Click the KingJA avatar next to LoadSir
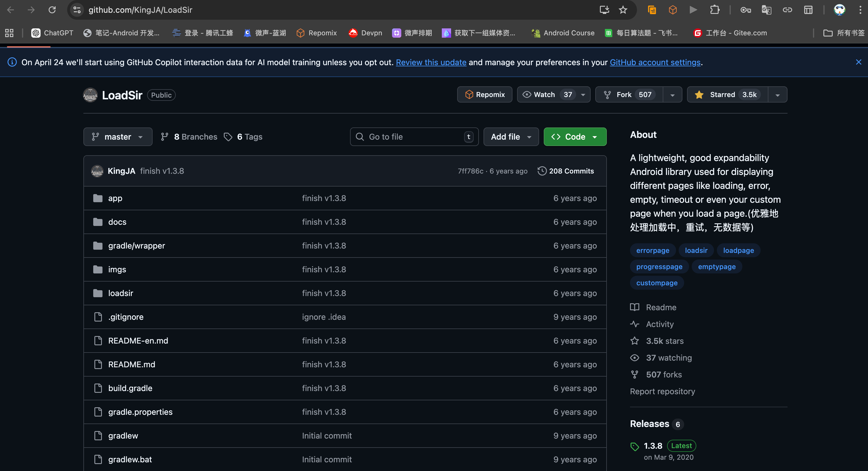Viewport: 868px width, 471px height. (x=90, y=95)
